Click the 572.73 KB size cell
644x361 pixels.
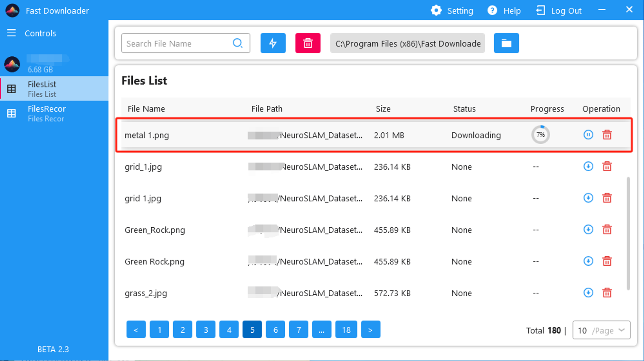392,293
